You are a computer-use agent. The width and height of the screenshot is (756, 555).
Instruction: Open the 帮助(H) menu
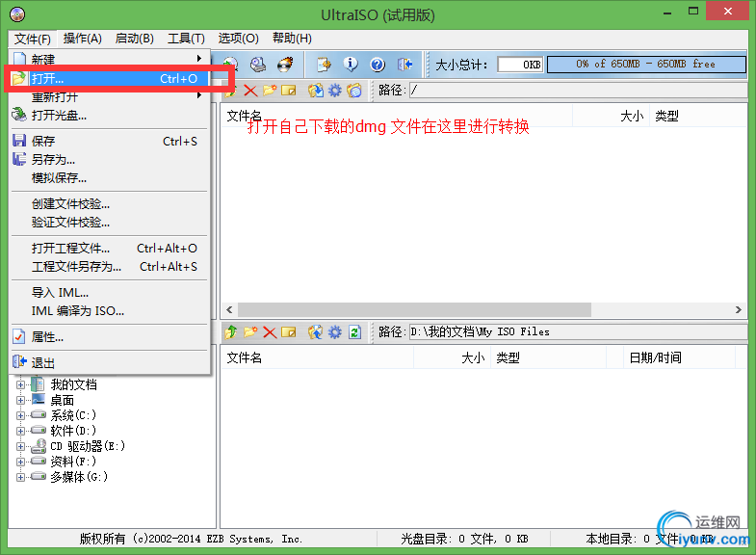click(292, 39)
